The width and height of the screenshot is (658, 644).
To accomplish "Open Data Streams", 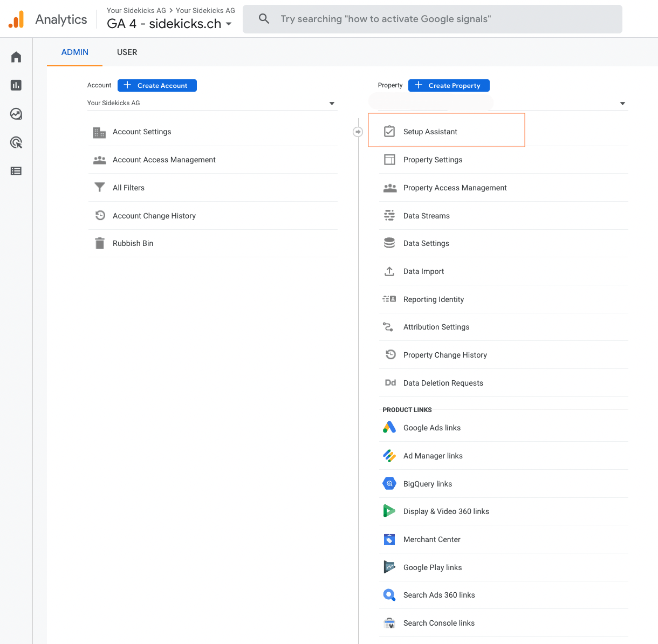I will coord(504,216).
